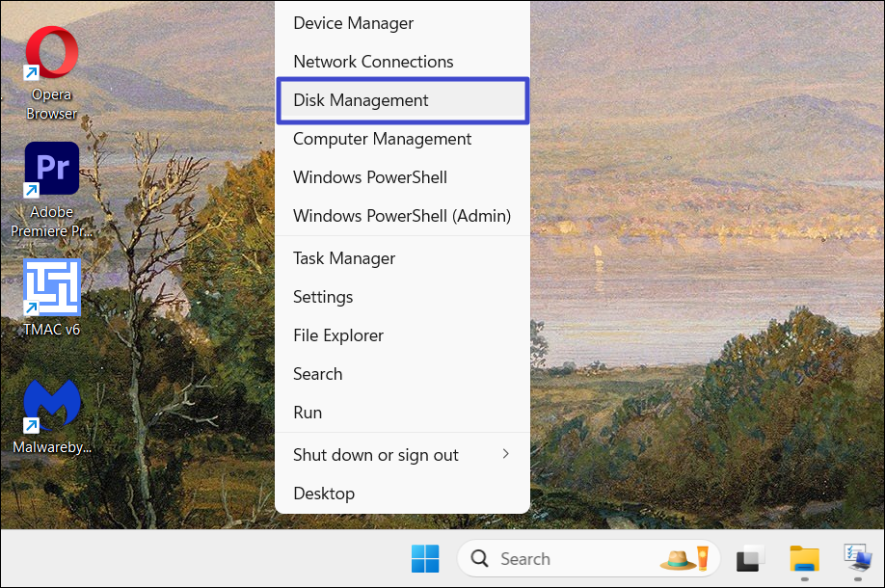
Task: Launch the TMAC v6 shortcut
Action: click(x=51, y=287)
